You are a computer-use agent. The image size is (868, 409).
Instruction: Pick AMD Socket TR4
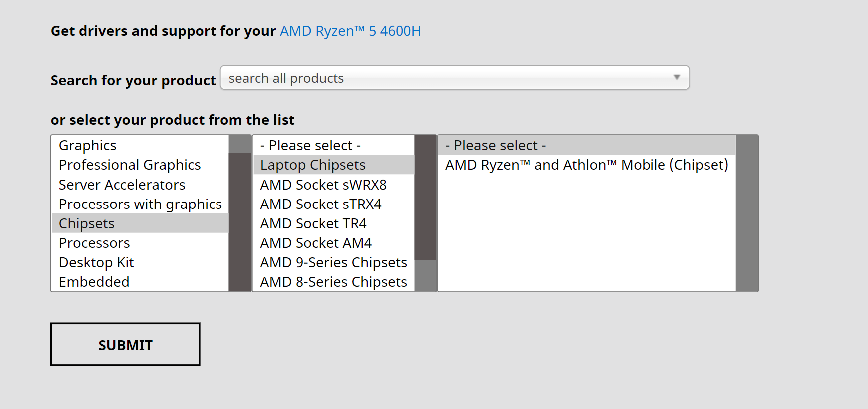(334, 223)
